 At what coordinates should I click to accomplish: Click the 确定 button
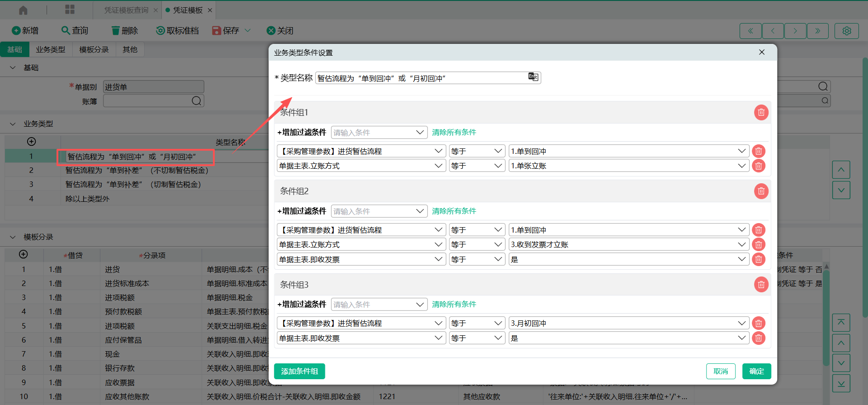(756, 371)
